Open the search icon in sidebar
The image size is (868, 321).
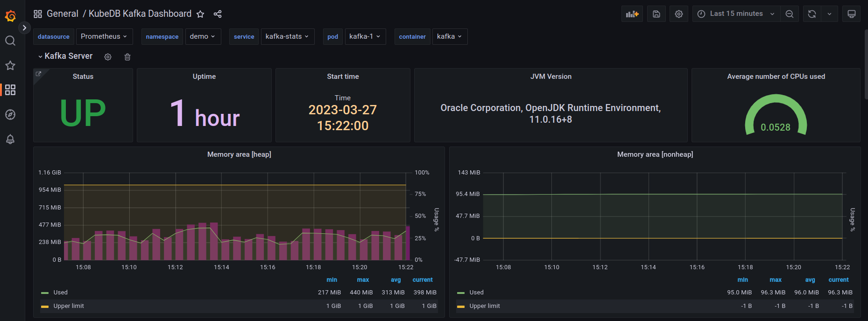[x=10, y=41]
